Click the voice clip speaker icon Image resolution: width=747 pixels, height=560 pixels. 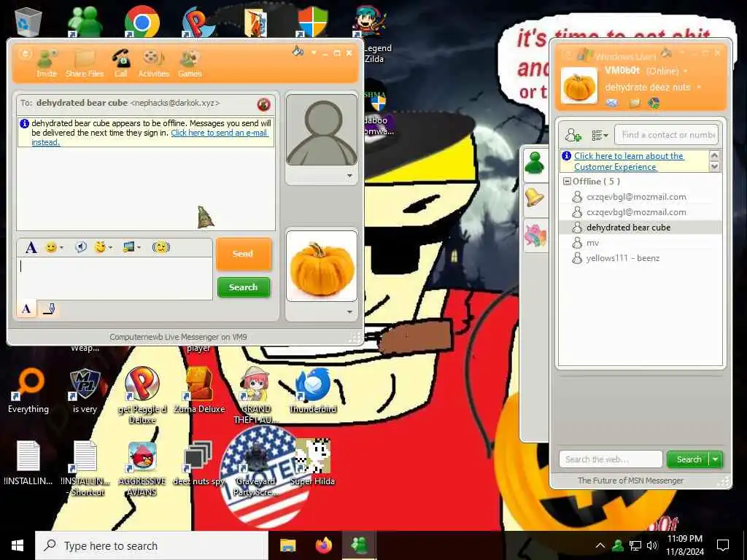(80, 247)
